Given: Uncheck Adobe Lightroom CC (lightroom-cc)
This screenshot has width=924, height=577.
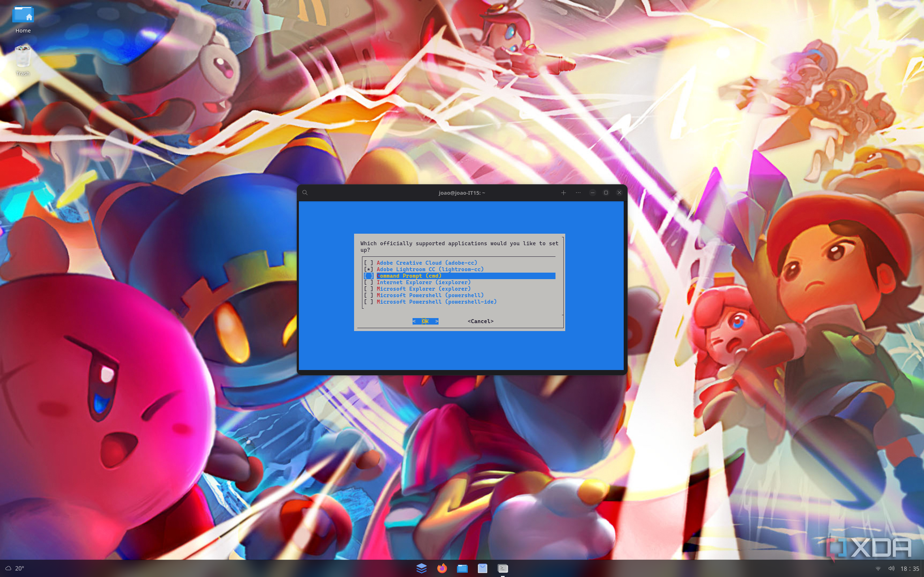Looking at the screenshot, I should (369, 269).
